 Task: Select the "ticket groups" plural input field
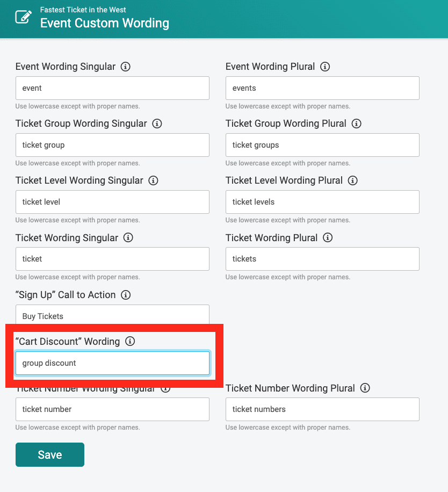pyautogui.click(x=322, y=145)
